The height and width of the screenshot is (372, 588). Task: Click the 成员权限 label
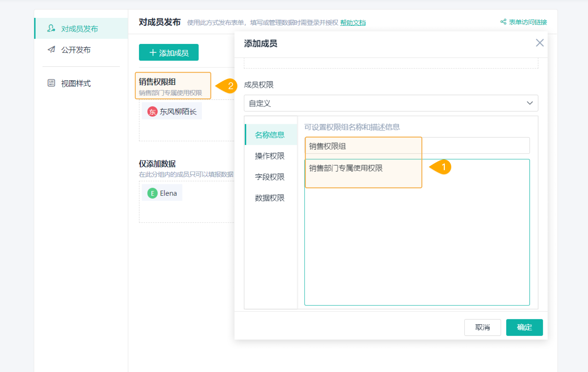tap(259, 85)
